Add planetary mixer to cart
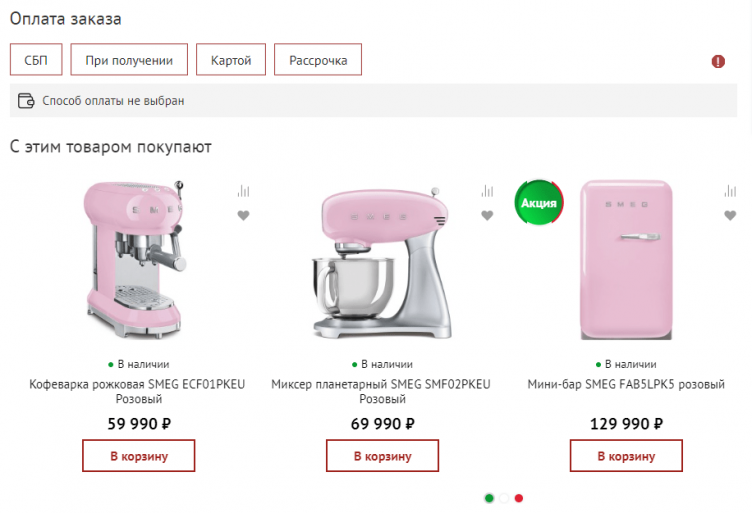Image resolution: width=752 pixels, height=513 pixels. 382,456
